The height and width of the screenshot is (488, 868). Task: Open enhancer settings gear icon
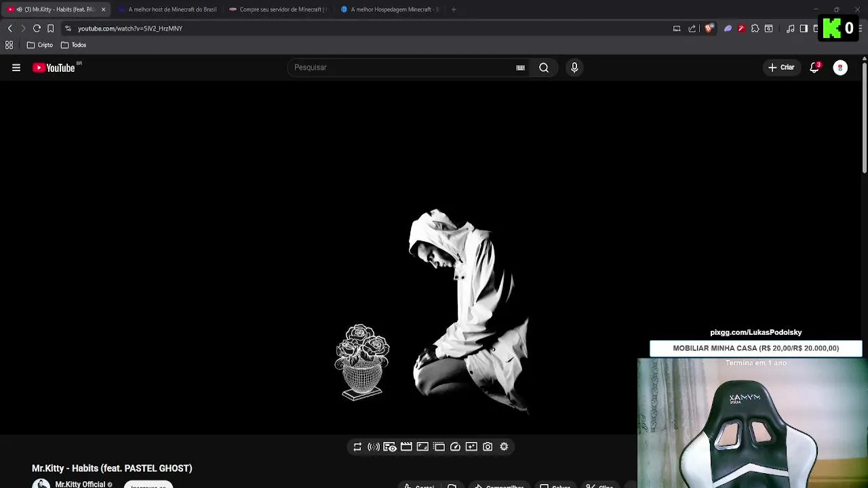tap(504, 447)
